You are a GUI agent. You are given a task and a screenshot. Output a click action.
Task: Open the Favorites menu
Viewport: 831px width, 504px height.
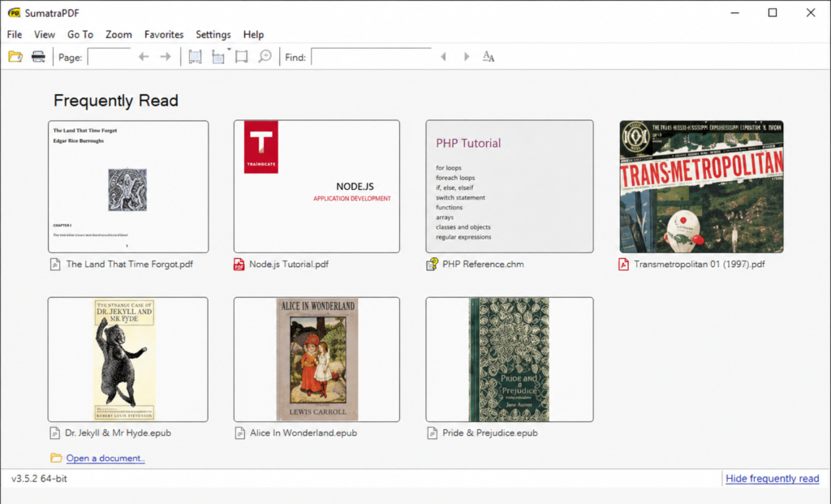click(164, 34)
